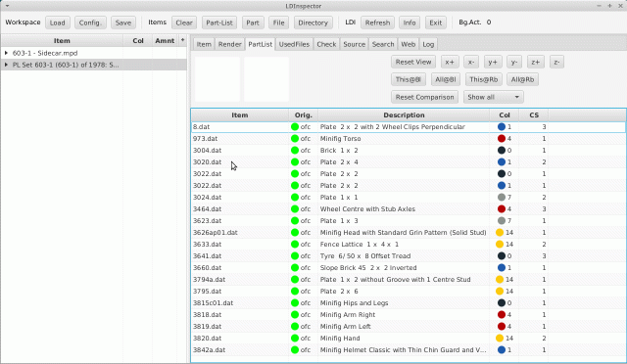
Task: Click the red color swatch on 973.dat row
Action: 502,139
